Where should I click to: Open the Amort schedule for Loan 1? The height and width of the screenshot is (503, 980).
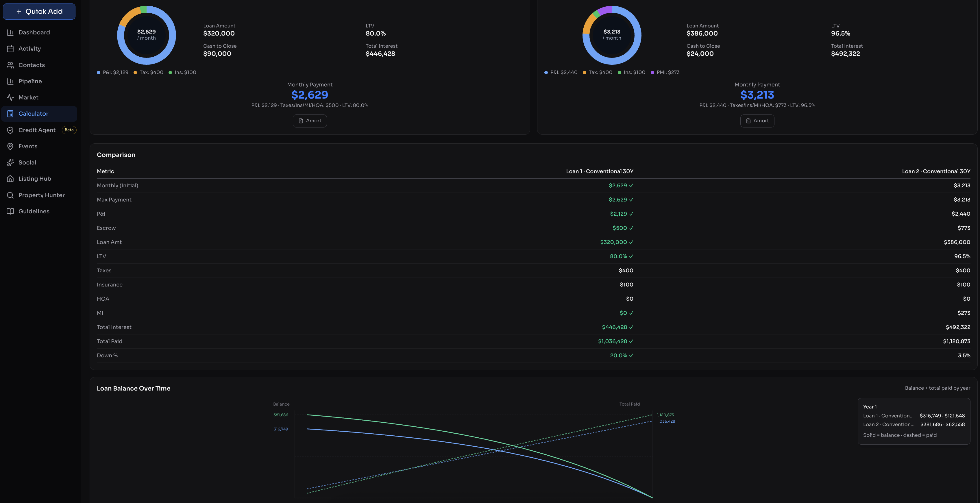pos(310,121)
